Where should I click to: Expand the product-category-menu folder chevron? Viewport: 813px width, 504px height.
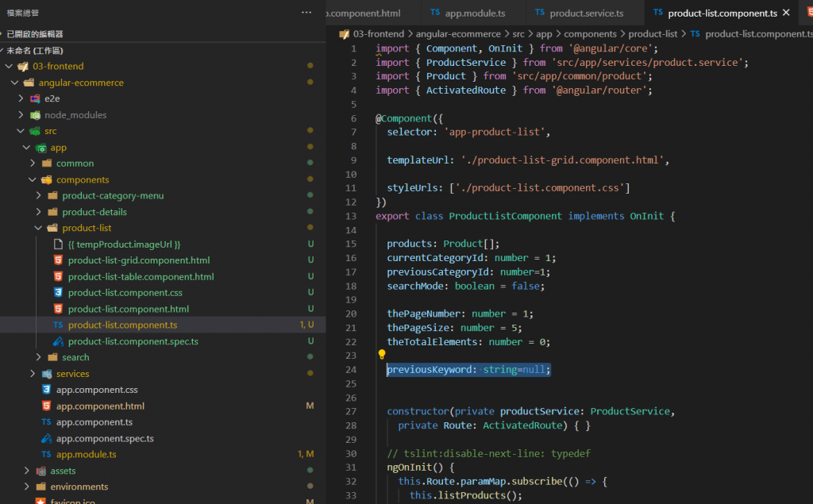pos(38,195)
